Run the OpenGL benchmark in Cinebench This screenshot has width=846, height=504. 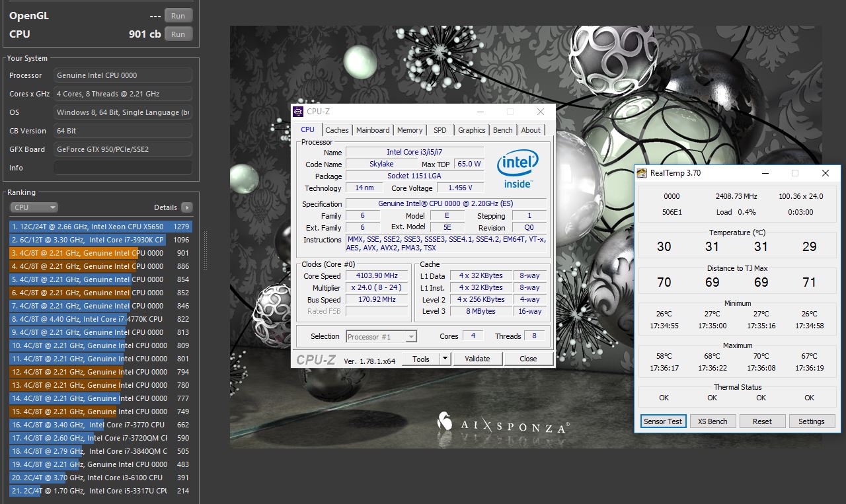pos(178,16)
